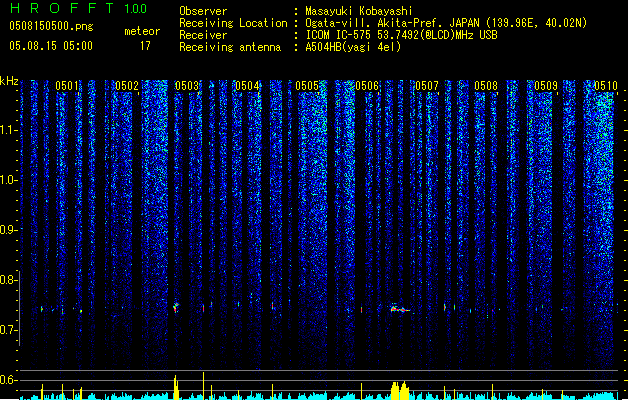Click the 0507 time marker

(427, 86)
